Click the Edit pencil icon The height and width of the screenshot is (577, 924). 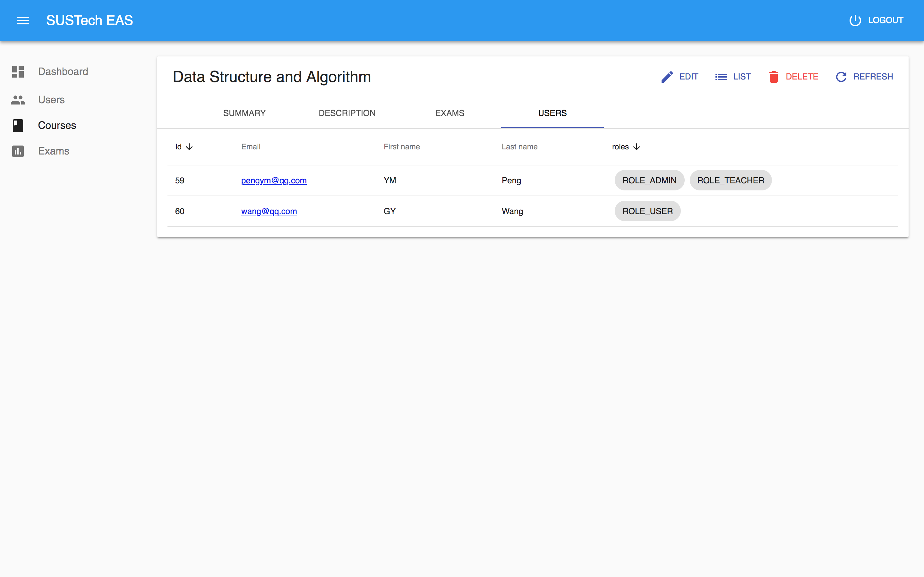pyautogui.click(x=667, y=77)
